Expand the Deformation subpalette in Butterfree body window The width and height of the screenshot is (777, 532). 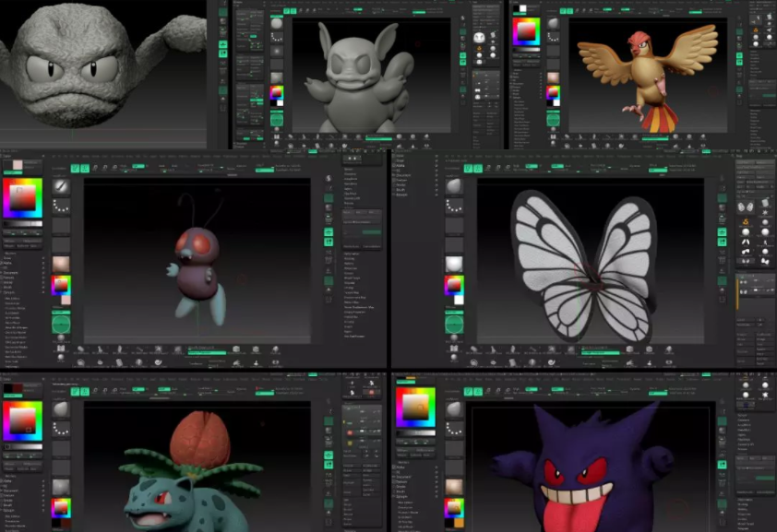click(x=353, y=254)
